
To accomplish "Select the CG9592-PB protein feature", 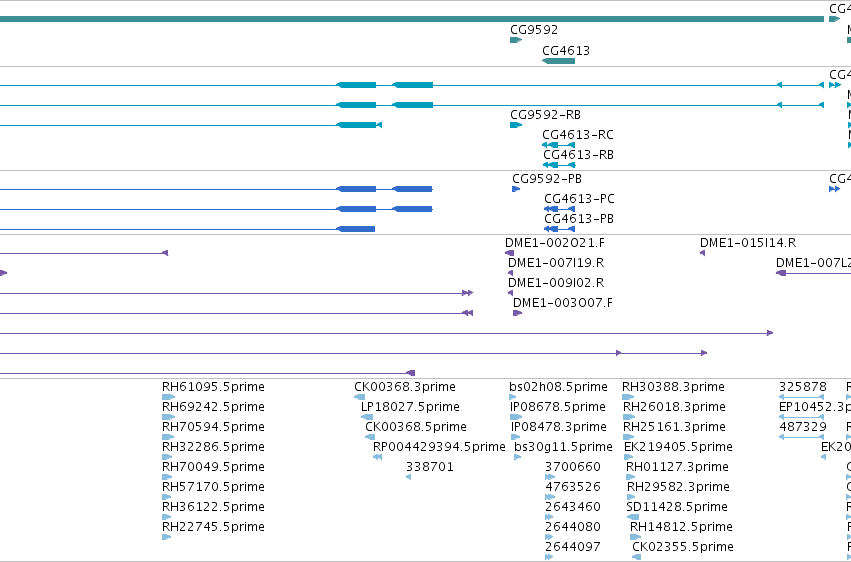I will [x=516, y=189].
